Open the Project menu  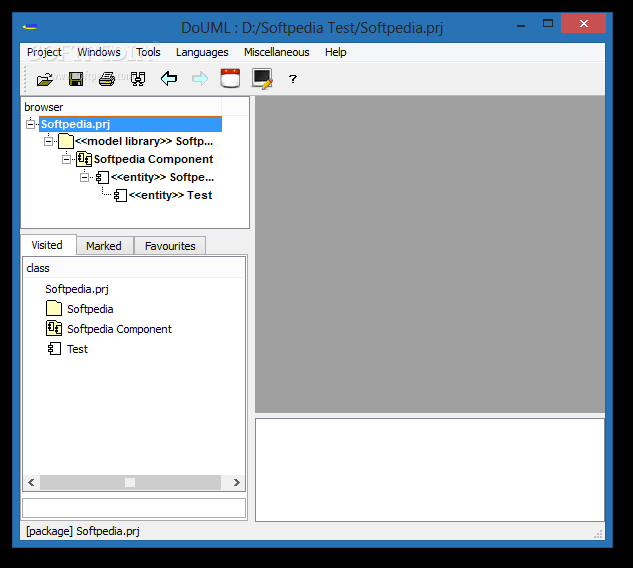(x=44, y=52)
